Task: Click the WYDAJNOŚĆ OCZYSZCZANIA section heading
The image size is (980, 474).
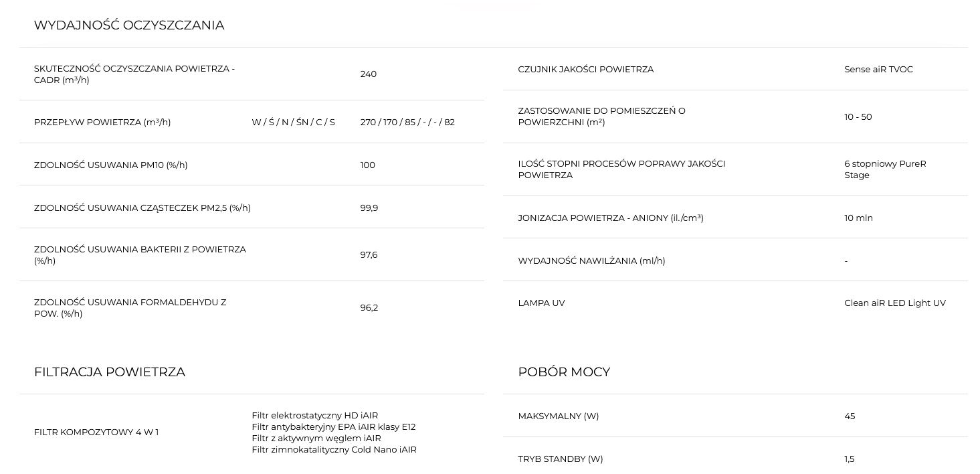Action: tap(128, 25)
